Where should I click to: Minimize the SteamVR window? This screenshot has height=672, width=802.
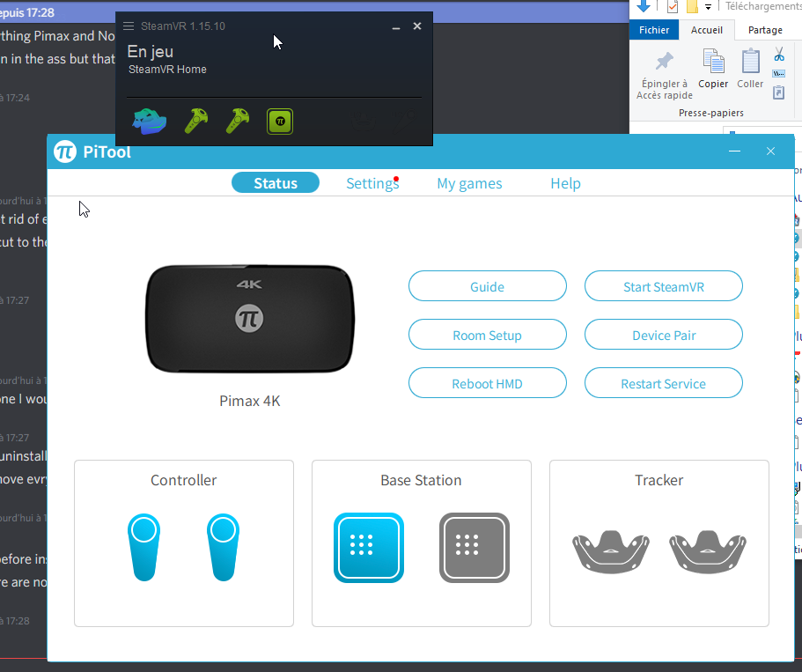click(x=396, y=26)
